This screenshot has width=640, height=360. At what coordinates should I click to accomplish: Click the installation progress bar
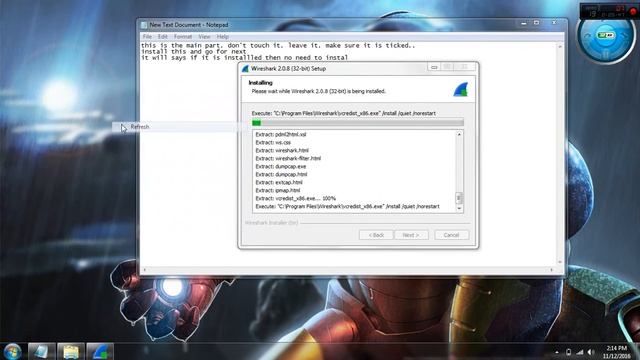pyautogui.click(x=358, y=122)
